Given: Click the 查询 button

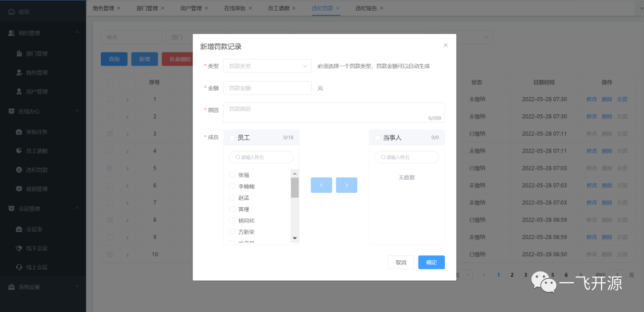Looking at the screenshot, I should coord(114,59).
